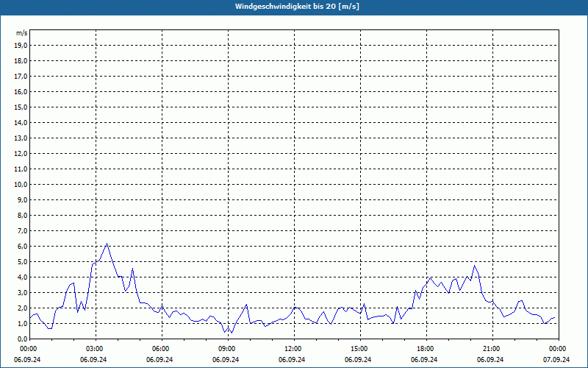
Task: Click the chart title 'Windgeschwindigkeit bis 20 [m/s]'
Action: pyautogui.click(x=297, y=7)
